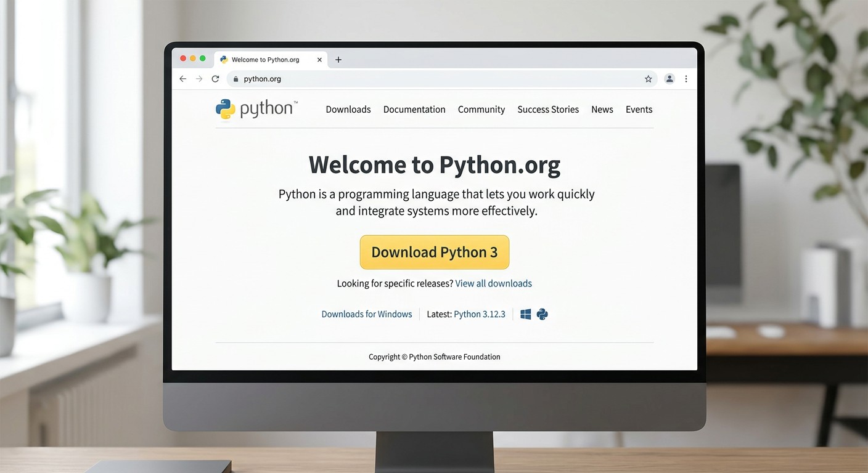Open the user profile icon
The image size is (868, 473).
(x=669, y=79)
